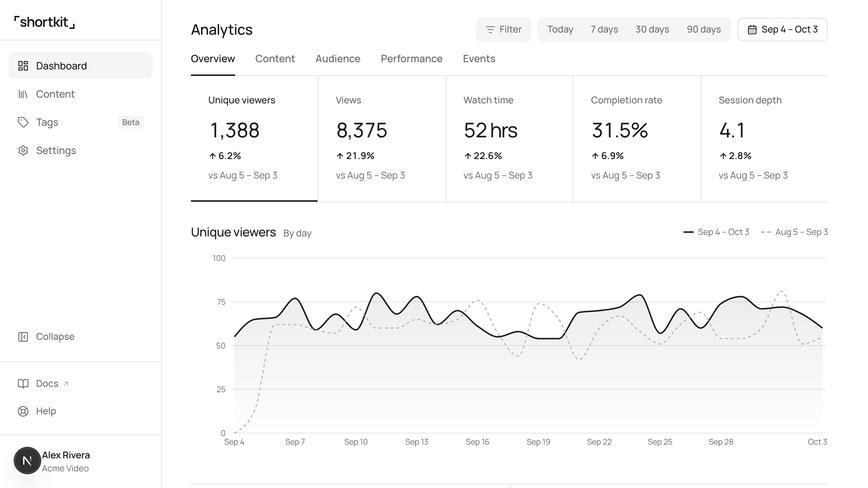Switch to the Performance tab
The height and width of the screenshot is (488, 868).
[x=412, y=59]
